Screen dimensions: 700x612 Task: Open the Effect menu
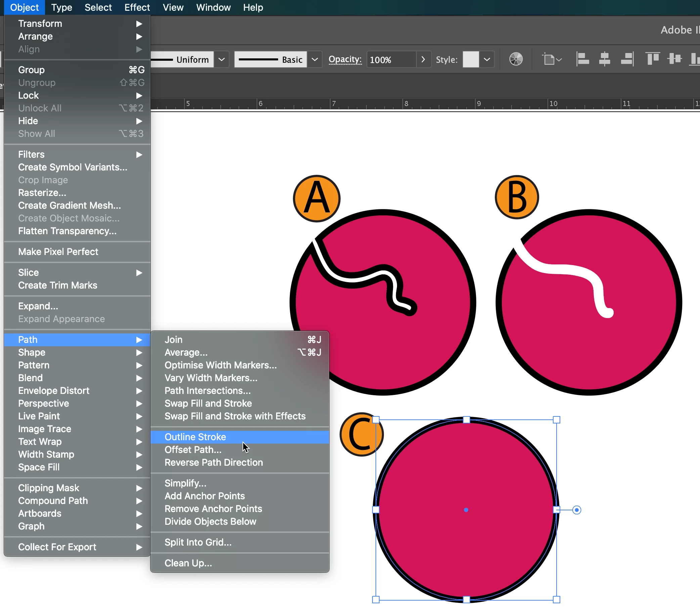[137, 7]
